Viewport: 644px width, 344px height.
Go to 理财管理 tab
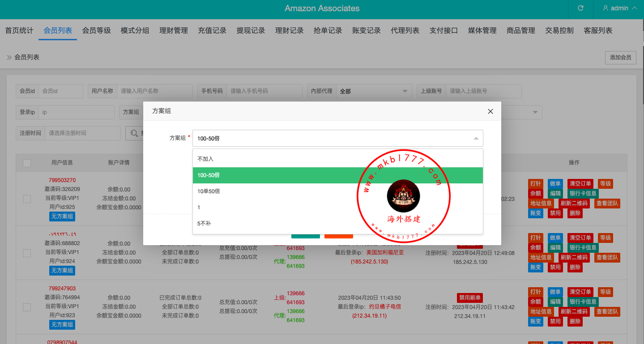click(x=174, y=30)
